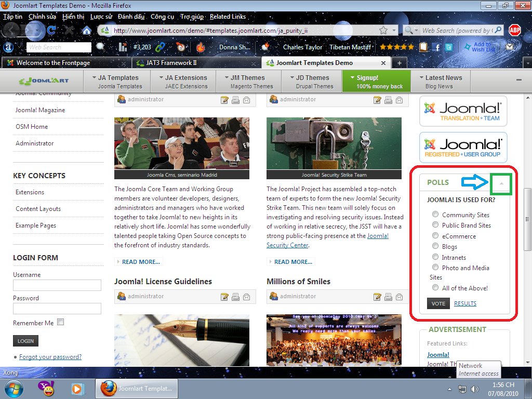532x399 pixels.
Task: Click the Twitter toolbar icon
Action: pyautogui.click(x=449, y=47)
